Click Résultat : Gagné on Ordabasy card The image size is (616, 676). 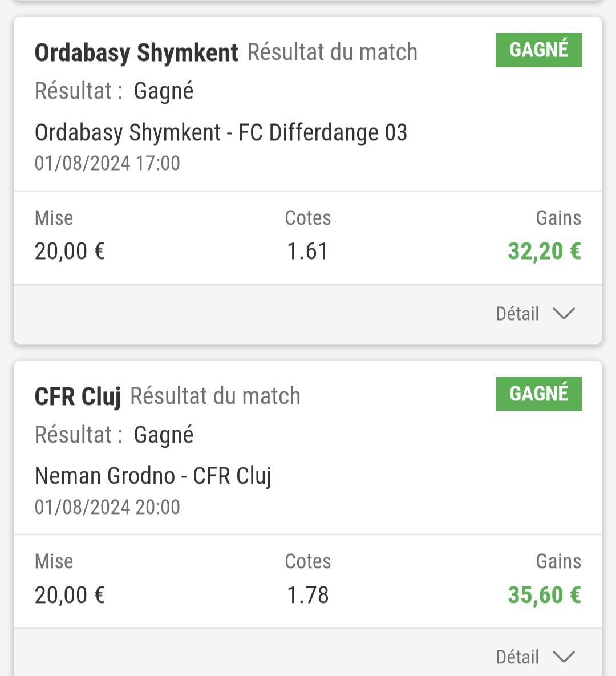[x=114, y=91]
